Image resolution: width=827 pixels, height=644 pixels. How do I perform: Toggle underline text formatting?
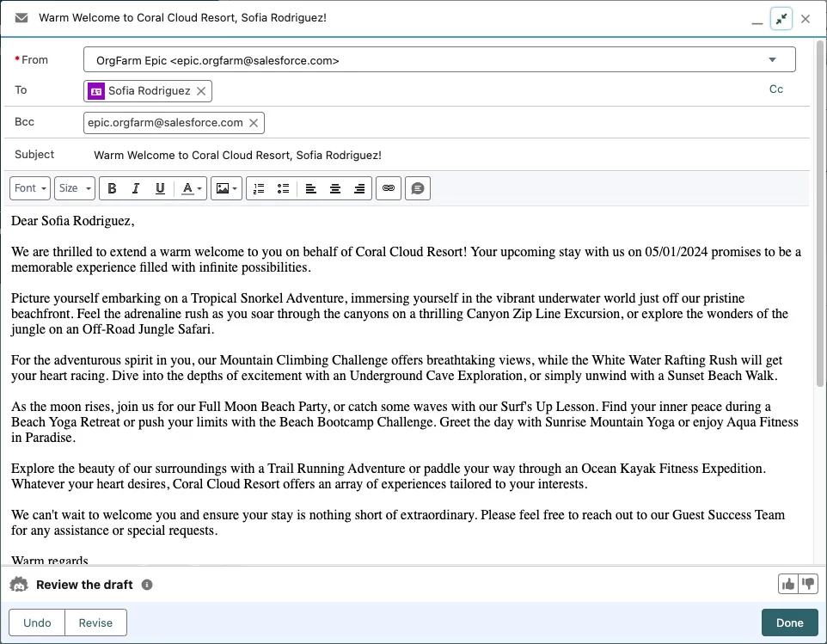click(160, 188)
